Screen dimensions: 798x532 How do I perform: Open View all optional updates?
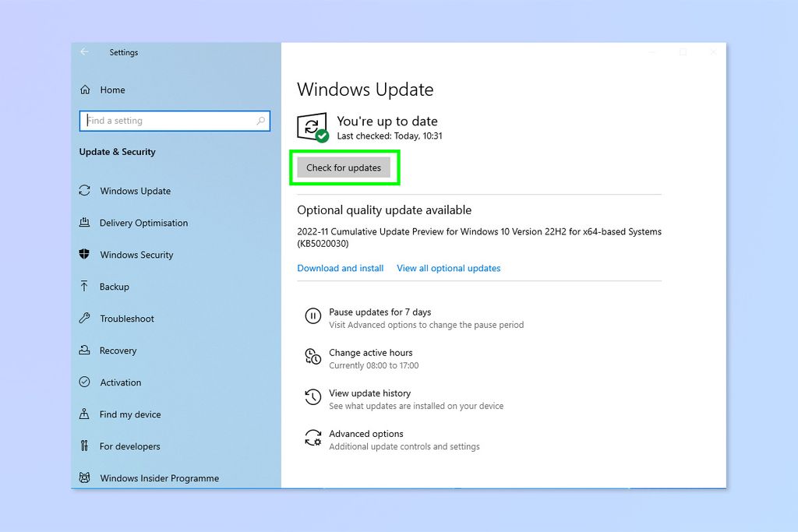448,268
